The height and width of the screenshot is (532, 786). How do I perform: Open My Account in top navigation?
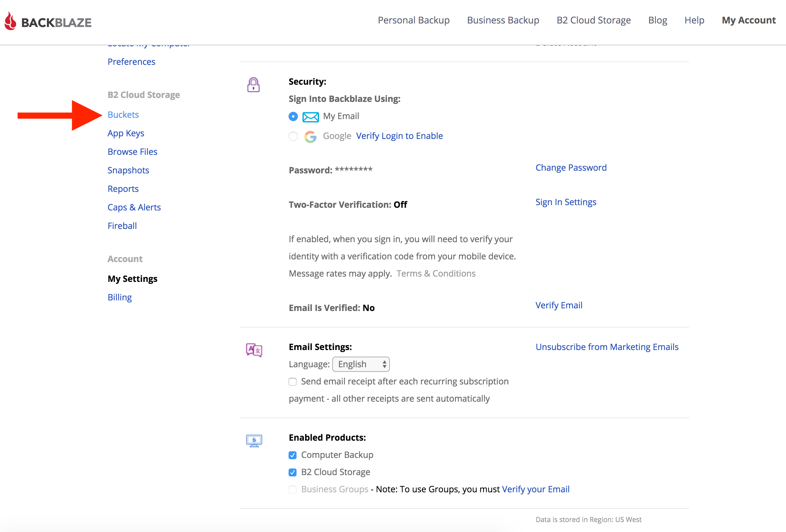tap(749, 20)
